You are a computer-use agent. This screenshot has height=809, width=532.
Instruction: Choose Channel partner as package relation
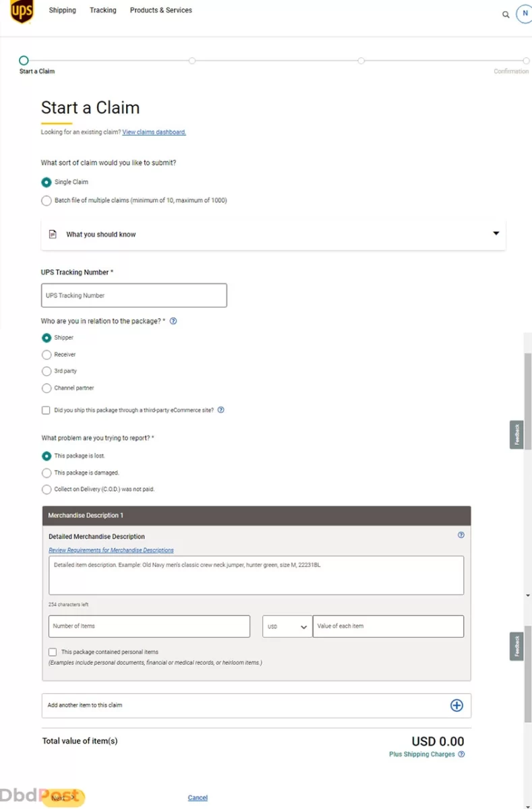(x=47, y=388)
